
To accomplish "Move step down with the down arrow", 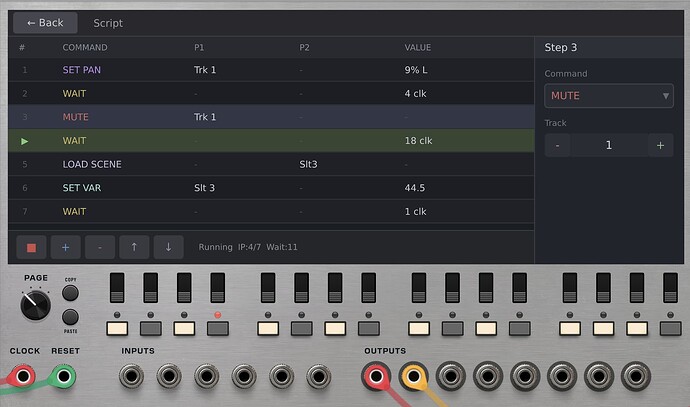I will click(x=168, y=247).
